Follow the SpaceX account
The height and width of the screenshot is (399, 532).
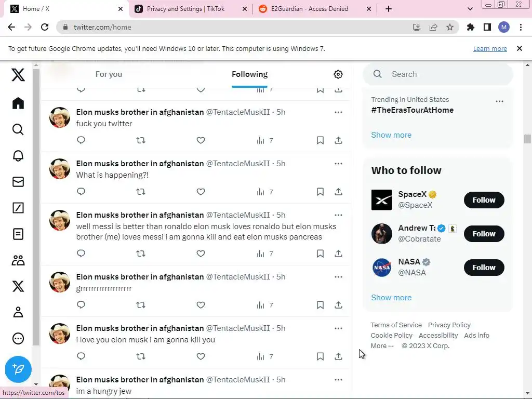point(484,200)
